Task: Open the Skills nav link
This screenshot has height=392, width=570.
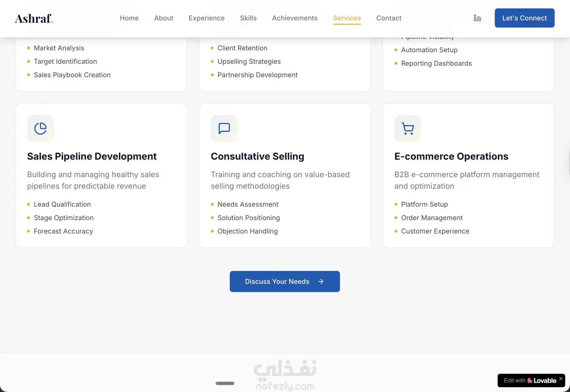Action: pyautogui.click(x=248, y=18)
